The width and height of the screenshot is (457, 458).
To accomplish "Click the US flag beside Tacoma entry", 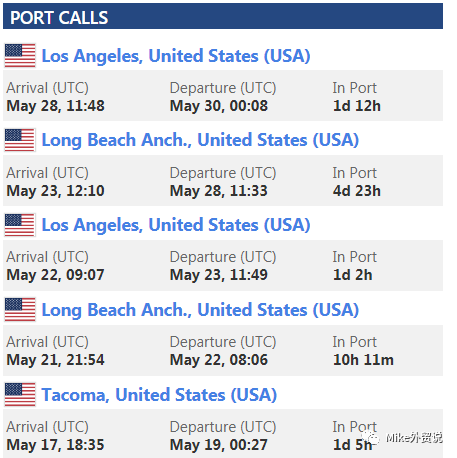I will (20, 395).
